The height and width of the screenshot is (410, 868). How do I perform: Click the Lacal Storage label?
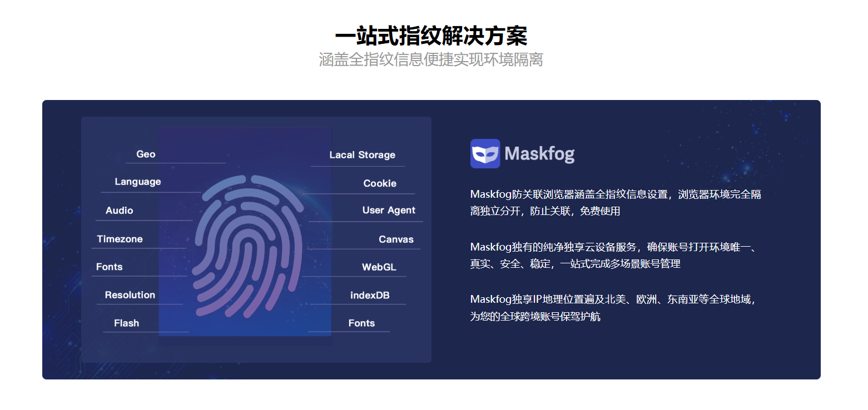point(363,155)
